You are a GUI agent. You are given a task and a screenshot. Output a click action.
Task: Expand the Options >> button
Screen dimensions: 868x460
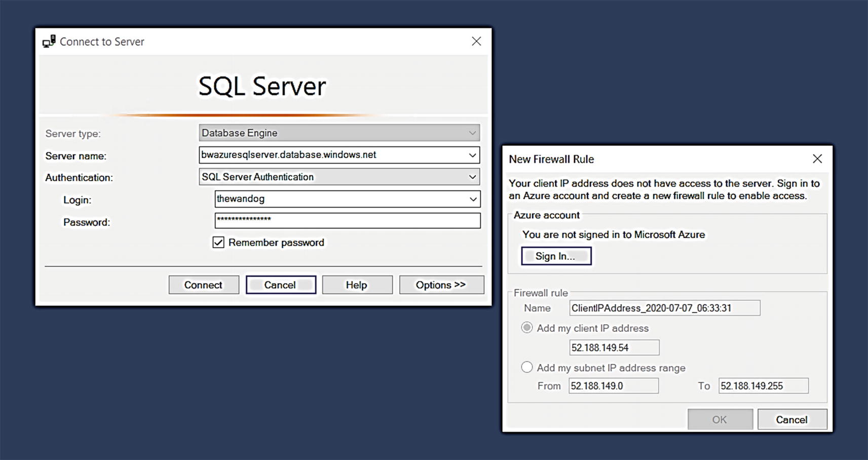tap(441, 285)
